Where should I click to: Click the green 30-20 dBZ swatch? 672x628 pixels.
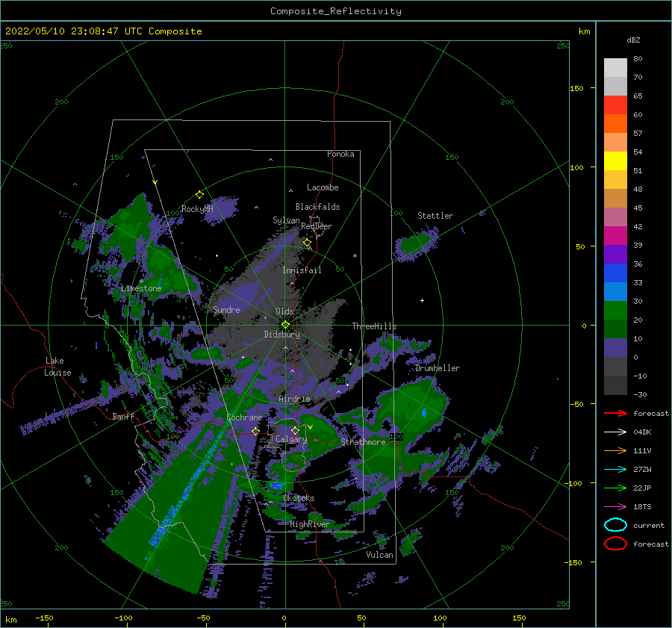point(615,310)
